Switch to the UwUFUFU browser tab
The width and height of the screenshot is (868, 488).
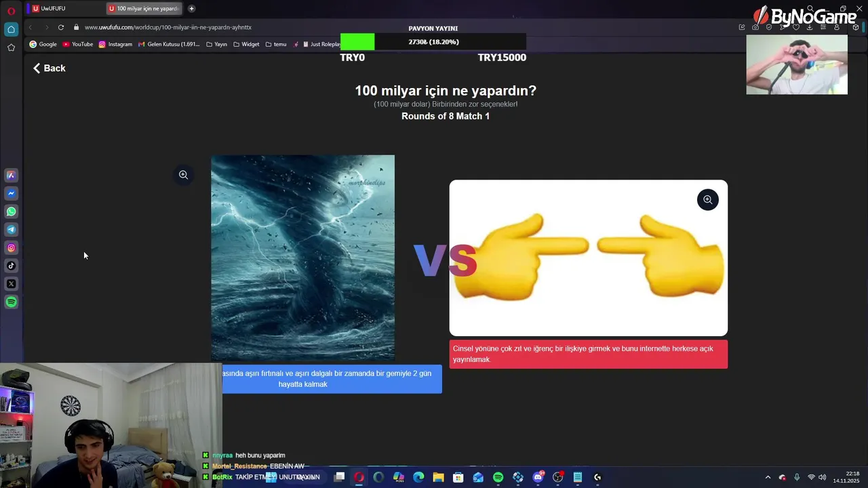pos(64,8)
